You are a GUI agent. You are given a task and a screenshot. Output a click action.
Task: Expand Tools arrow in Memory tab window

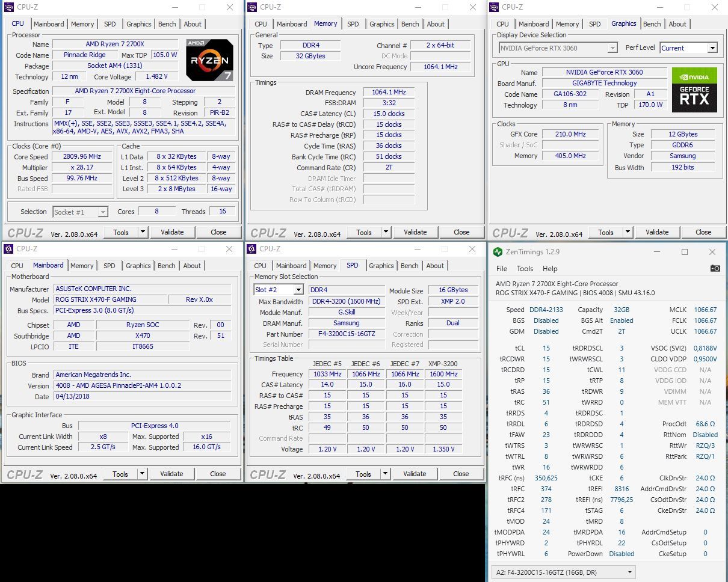point(386,232)
